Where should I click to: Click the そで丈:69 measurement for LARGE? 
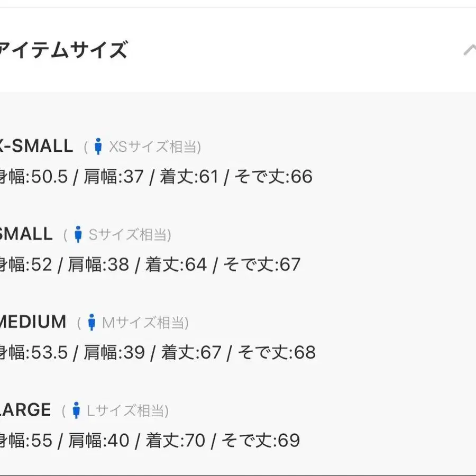(260, 440)
